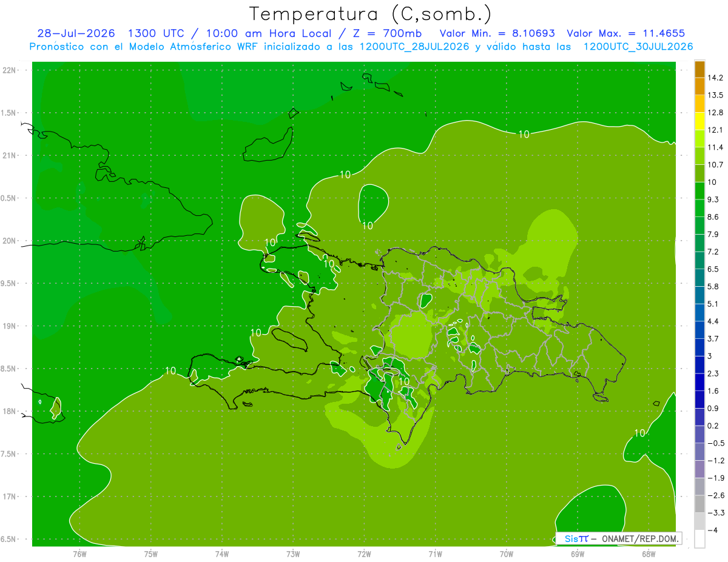Pick the purple swatch between -1.9 and -1.2
This screenshot has width=728, height=562.
699,469
